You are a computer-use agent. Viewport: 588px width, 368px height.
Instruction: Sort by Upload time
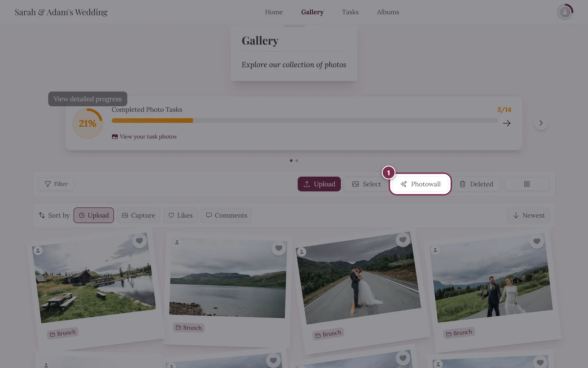tap(94, 215)
